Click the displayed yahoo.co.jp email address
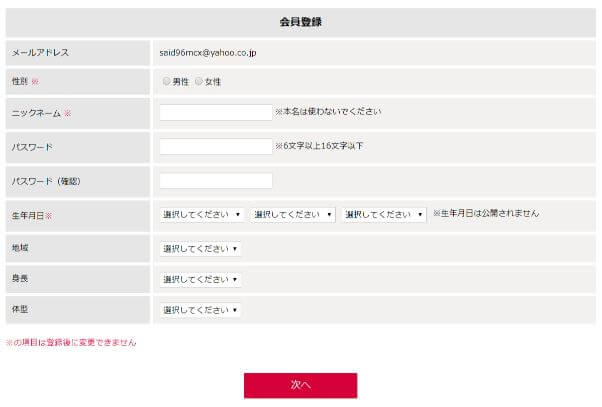The image size is (602, 407). pos(208,52)
